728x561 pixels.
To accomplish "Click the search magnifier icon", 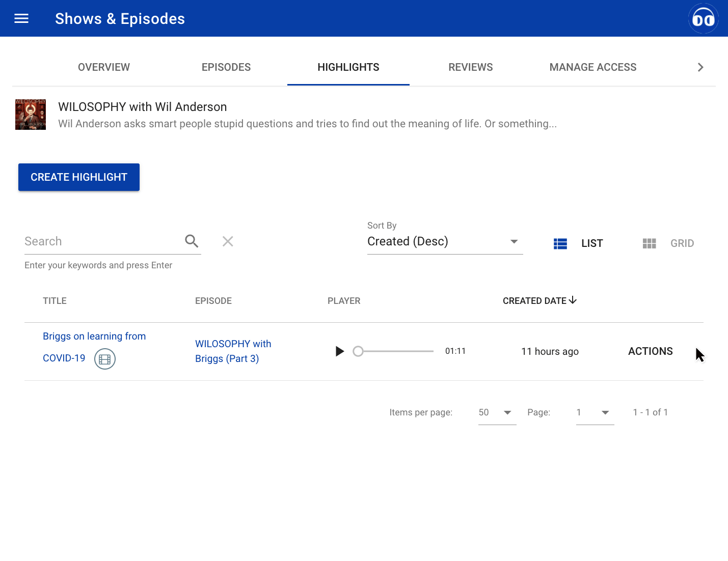I will (x=192, y=241).
